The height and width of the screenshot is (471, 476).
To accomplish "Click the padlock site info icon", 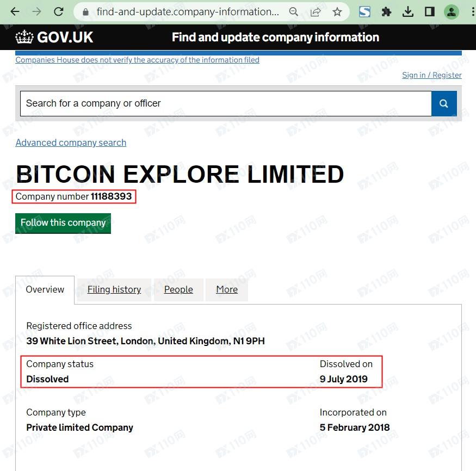I will [x=85, y=11].
